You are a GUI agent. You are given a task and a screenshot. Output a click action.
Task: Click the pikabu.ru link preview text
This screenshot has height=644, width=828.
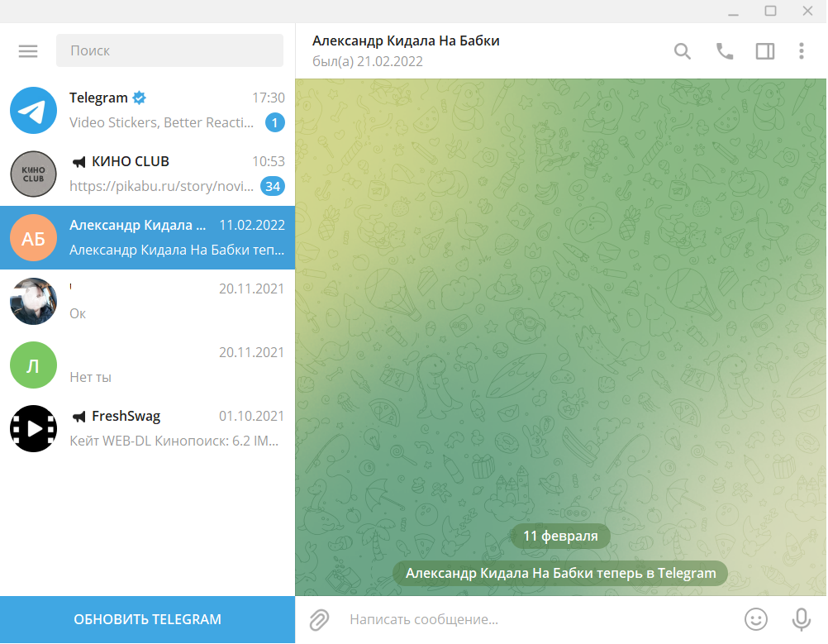click(x=162, y=186)
